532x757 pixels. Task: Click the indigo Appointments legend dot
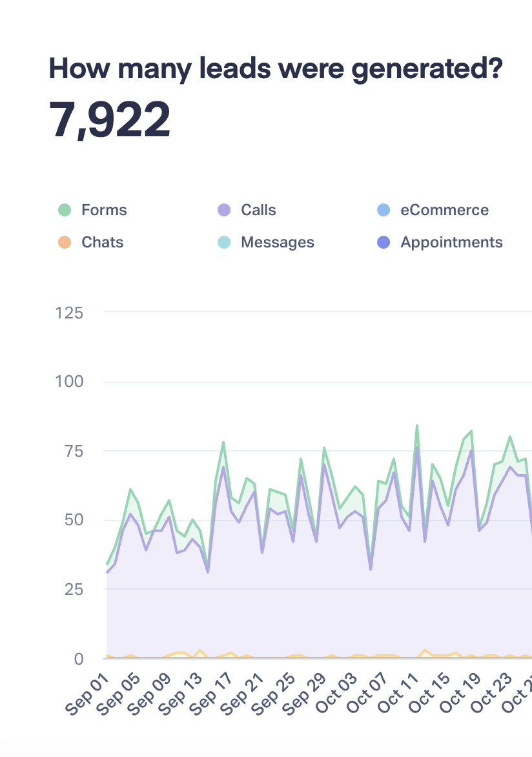(x=383, y=242)
